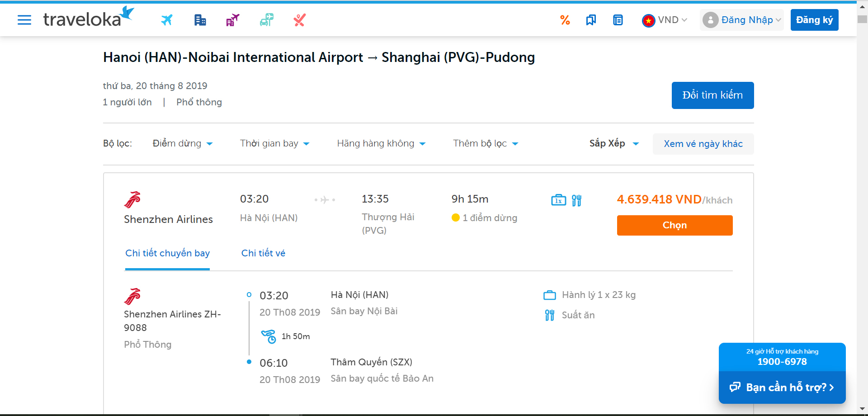Click the 1h 50m flight duration icon
The width and height of the screenshot is (868, 416).
(x=269, y=336)
